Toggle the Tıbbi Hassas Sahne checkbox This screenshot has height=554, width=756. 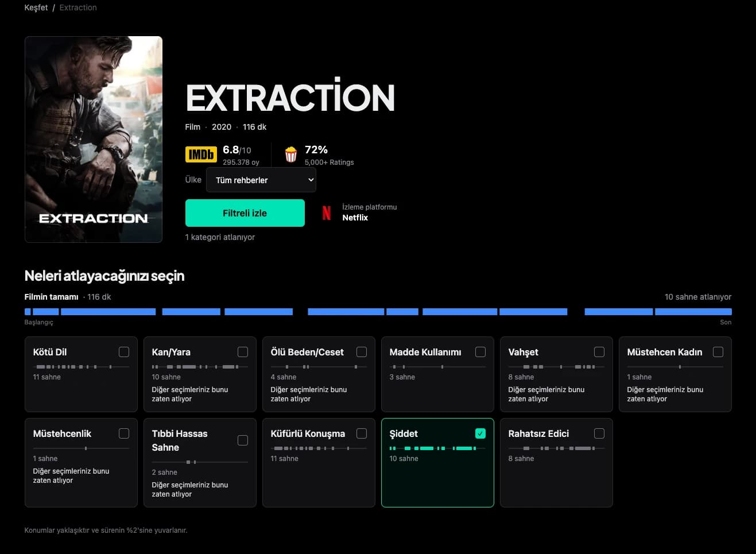point(243,440)
